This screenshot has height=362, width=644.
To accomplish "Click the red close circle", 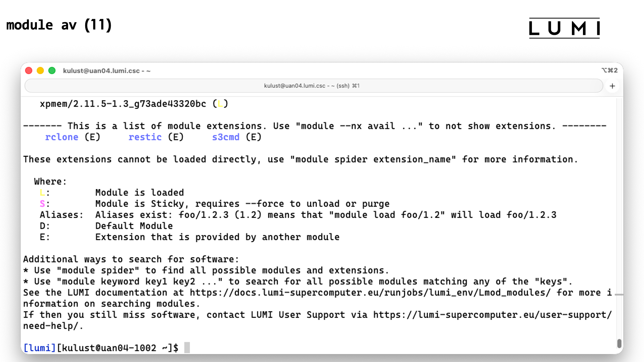I will coord(29,70).
